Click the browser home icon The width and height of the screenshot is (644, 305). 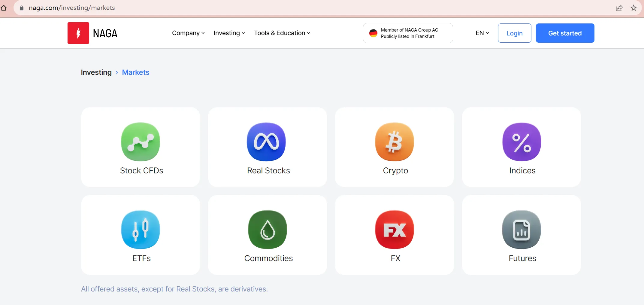pyautogui.click(x=4, y=8)
